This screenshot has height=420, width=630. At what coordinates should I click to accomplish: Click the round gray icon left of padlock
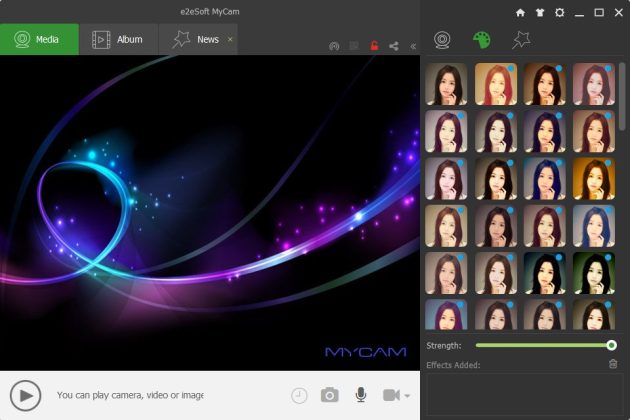[334, 46]
